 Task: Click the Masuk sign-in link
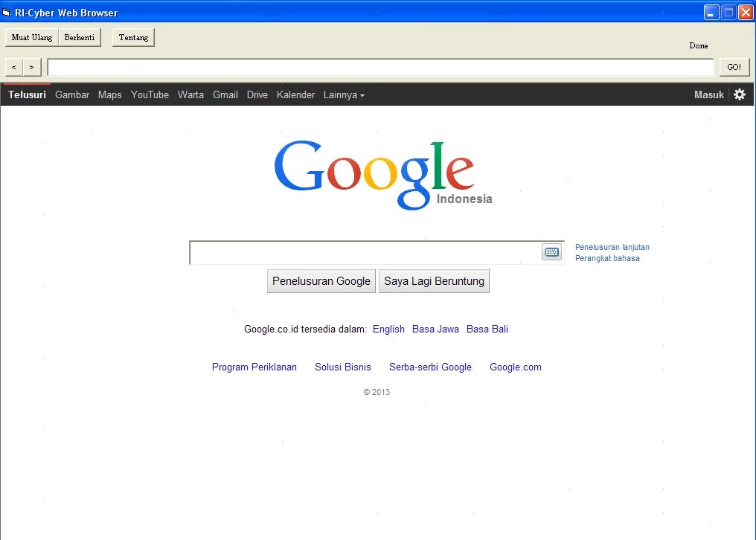point(708,94)
